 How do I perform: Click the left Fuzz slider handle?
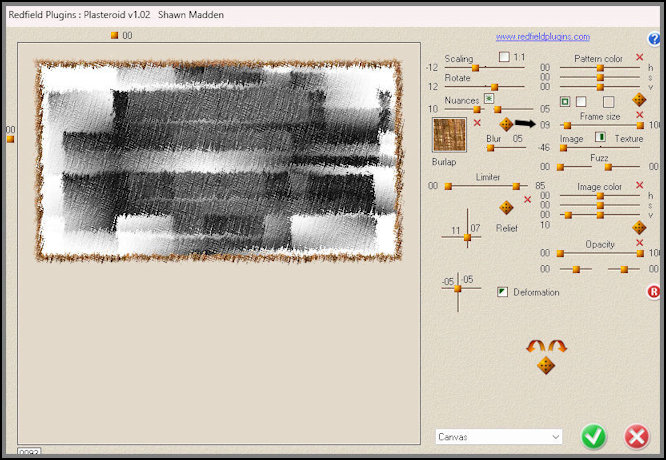[x=560, y=167]
